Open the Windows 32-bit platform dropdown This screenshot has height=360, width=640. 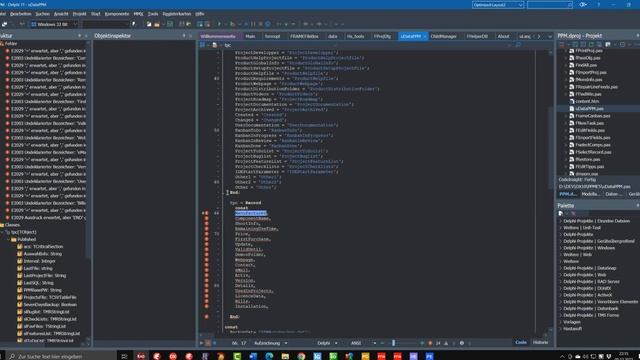point(53,24)
